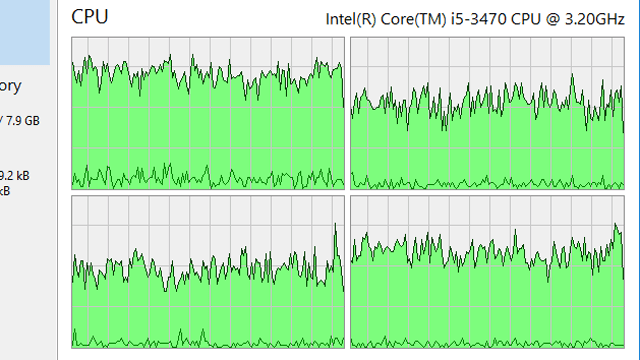This screenshot has height=360, width=640.
Task: Open the Memory item in sidebar
Action: pyautogui.click(x=11, y=87)
